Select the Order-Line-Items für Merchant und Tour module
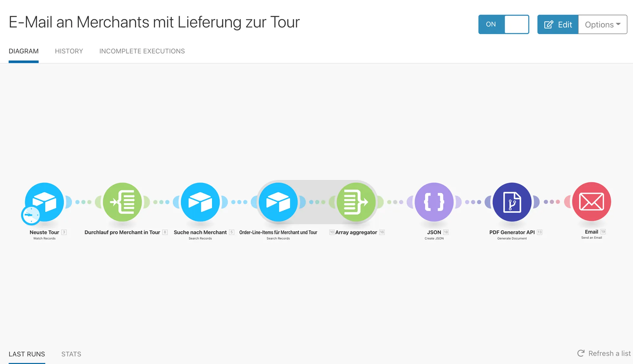633x364 pixels. [x=278, y=201]
